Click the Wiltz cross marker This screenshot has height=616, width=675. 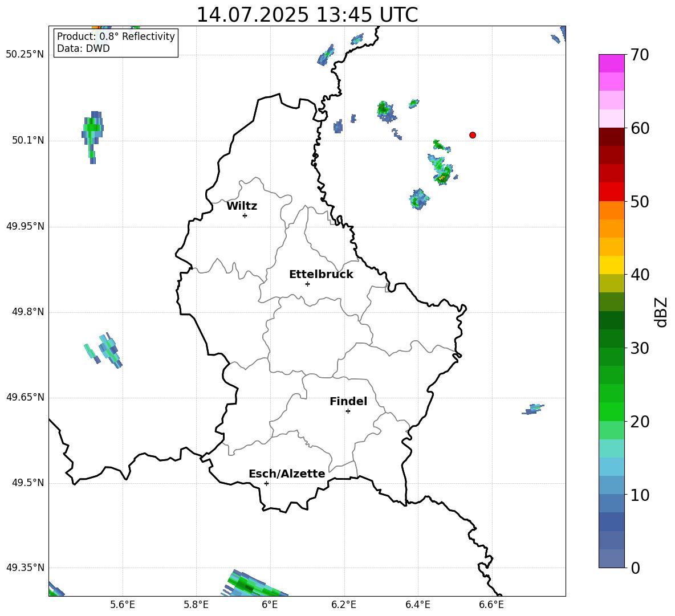(245, 216)
